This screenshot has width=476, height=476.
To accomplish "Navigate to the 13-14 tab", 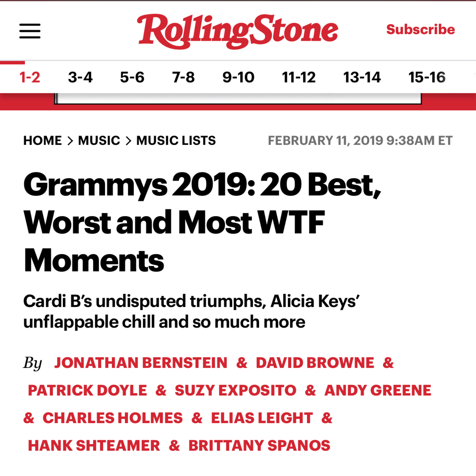I will coord(362,77).
